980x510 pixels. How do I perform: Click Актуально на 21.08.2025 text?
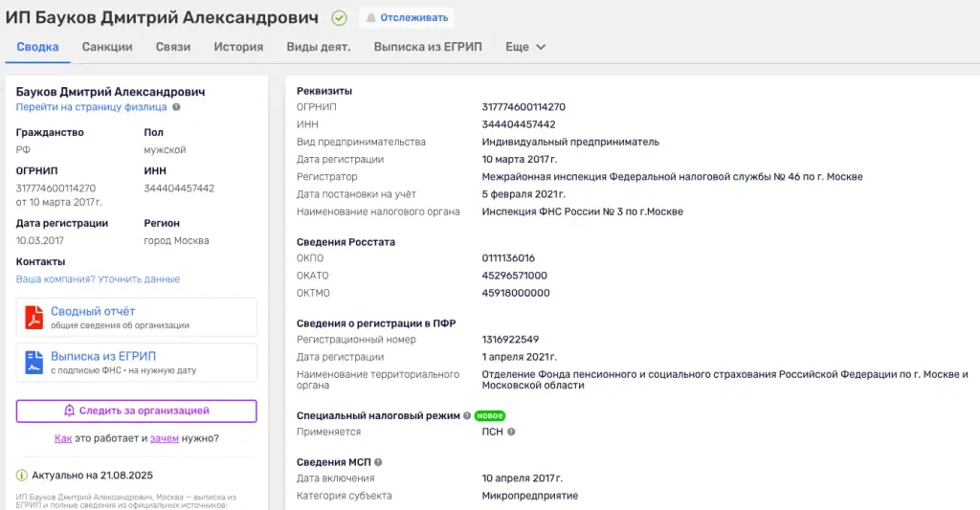click(93, 476)
